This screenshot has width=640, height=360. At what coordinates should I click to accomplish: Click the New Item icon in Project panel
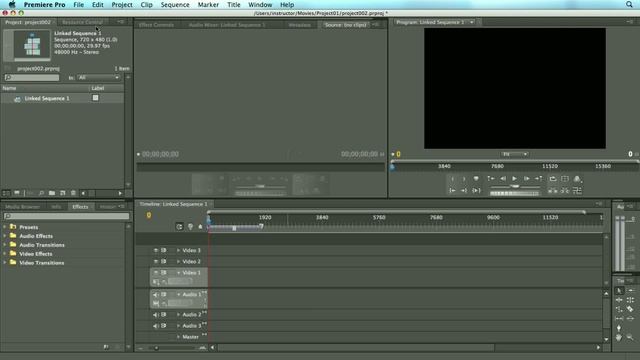62,193
